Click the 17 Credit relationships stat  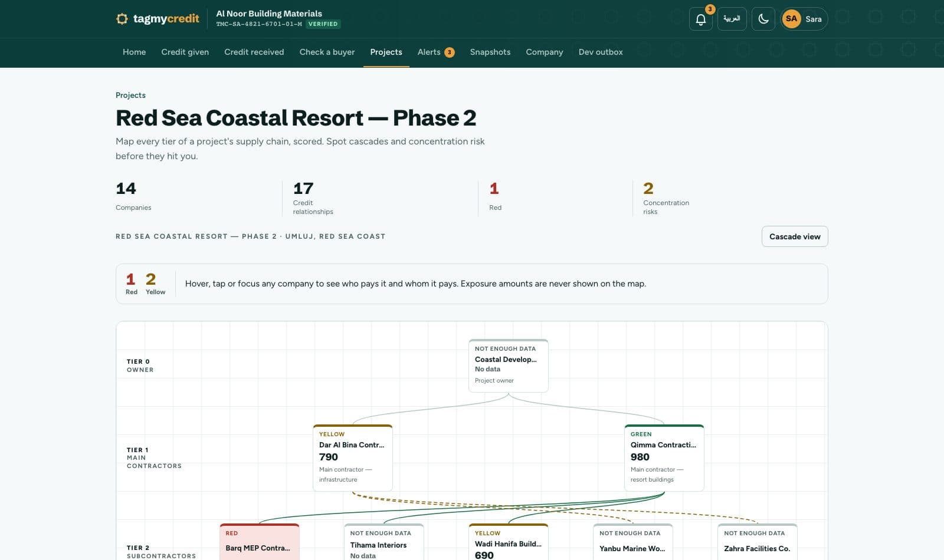[313, 198]
